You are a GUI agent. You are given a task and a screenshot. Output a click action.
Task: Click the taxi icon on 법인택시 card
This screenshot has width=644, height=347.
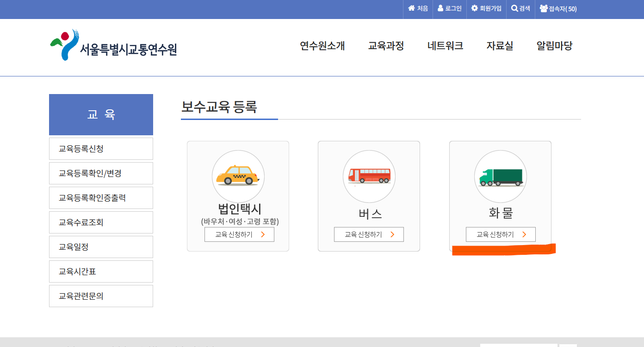[238, 176]
